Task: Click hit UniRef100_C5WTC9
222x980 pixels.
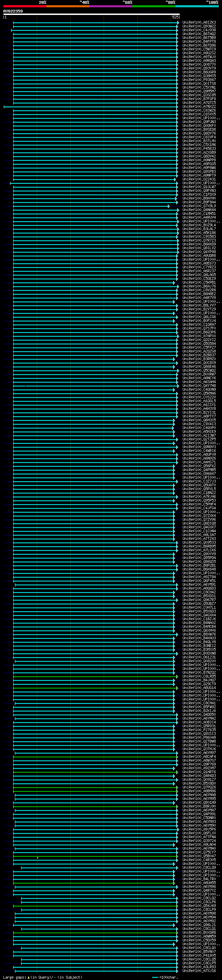Action: (199, 49)
